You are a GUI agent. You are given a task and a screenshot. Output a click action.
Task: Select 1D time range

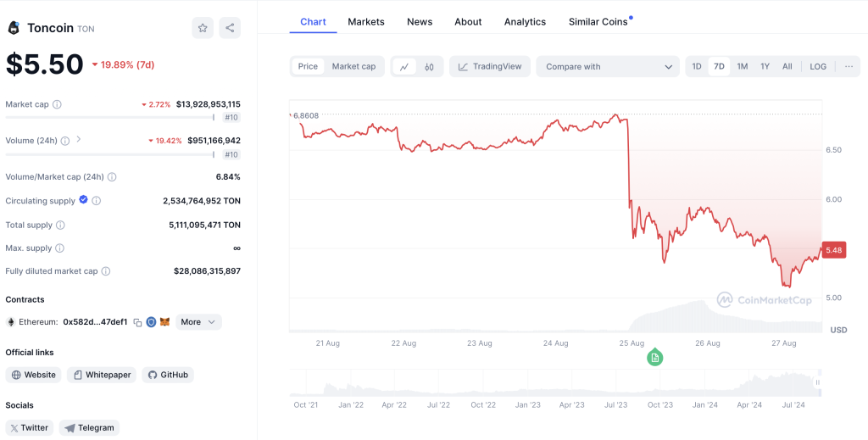(697, 66)
